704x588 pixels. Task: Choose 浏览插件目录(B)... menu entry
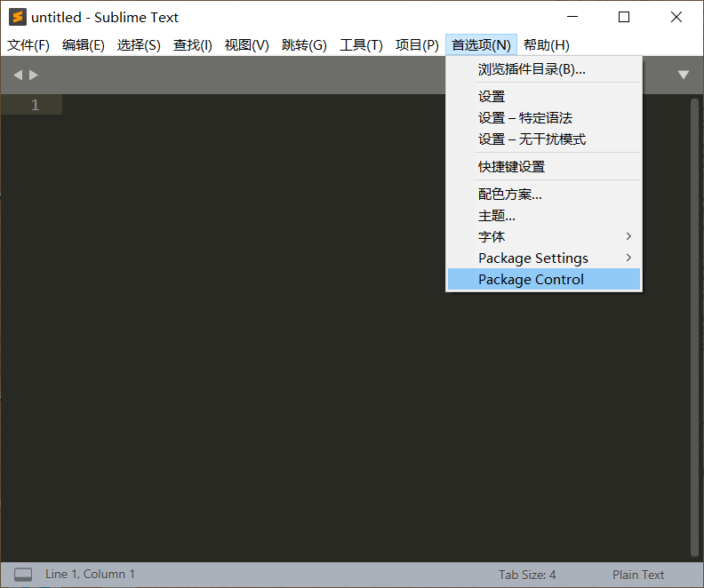544,69
